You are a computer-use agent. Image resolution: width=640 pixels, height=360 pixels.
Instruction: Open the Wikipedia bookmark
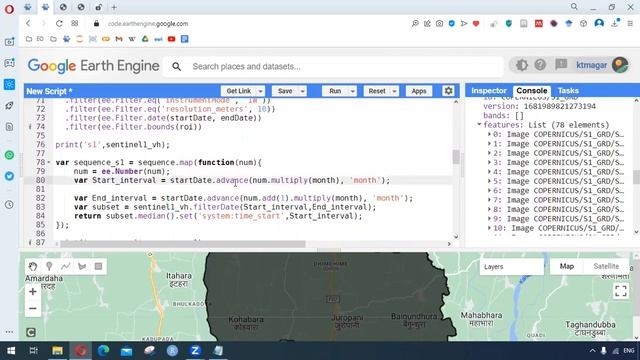pos(132,39)
